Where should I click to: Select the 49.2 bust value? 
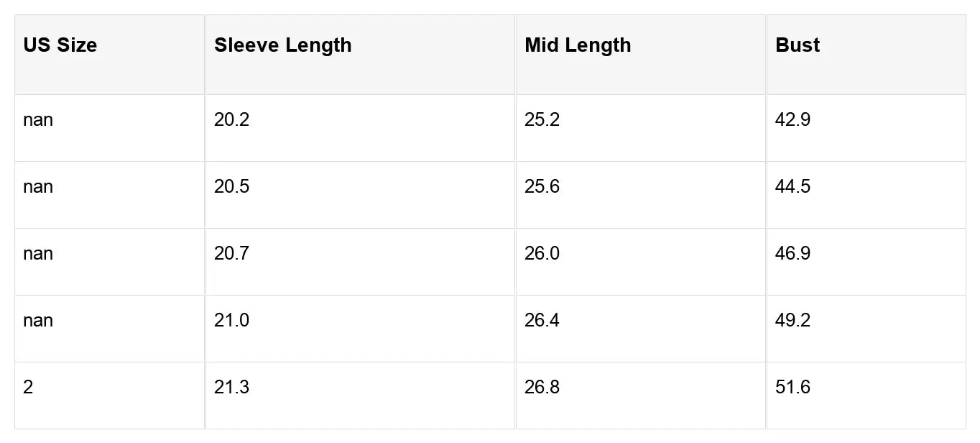[x=793, y=321]
